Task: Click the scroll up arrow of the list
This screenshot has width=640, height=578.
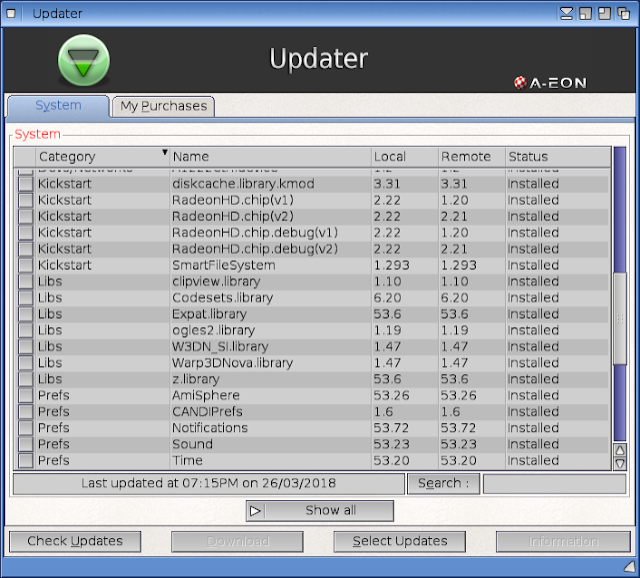Action: (x=620, y=450)
